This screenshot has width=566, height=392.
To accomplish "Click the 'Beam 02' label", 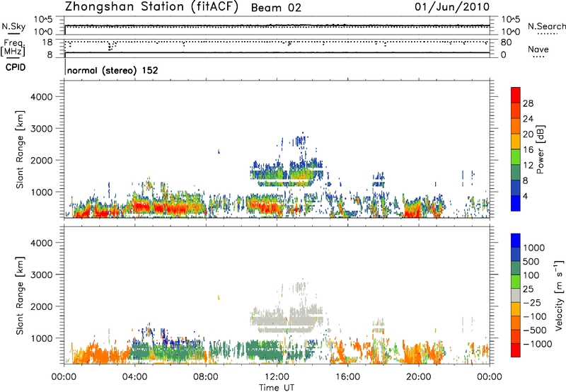I will (276, 8).
